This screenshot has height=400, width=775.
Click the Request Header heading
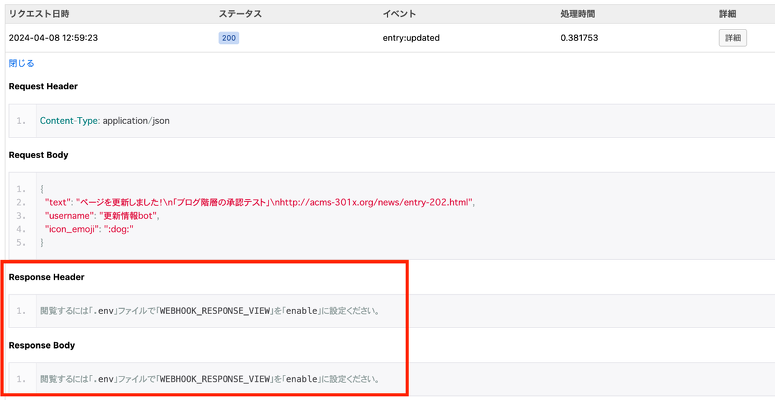click(x=43, y=86)
